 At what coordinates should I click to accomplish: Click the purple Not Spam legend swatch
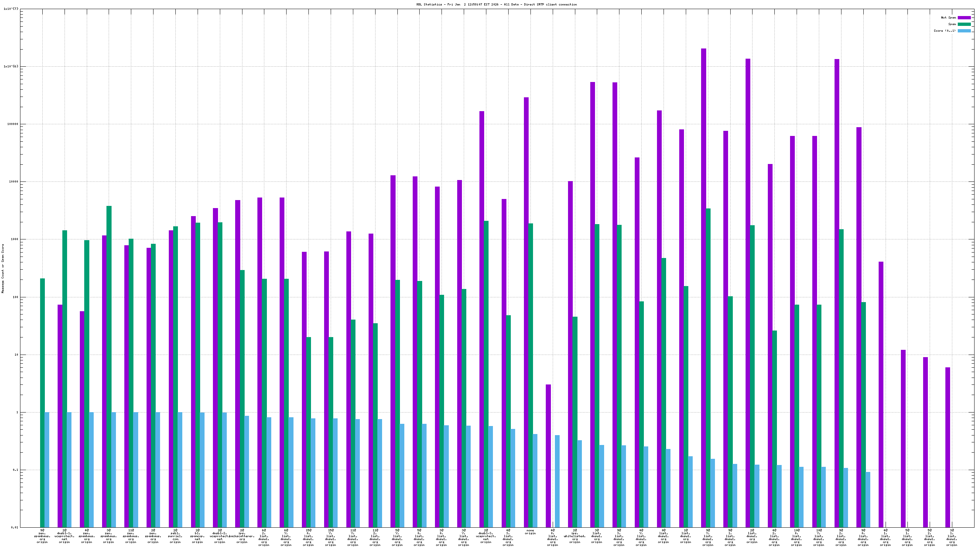(964, 17)
